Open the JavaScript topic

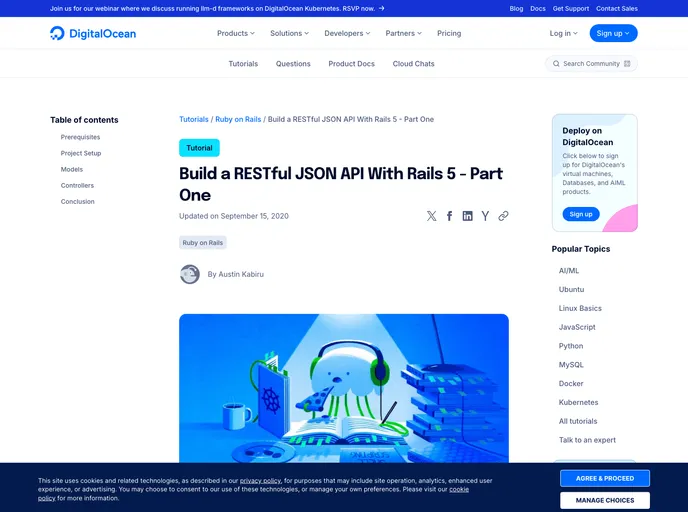(x=577, y=327)
